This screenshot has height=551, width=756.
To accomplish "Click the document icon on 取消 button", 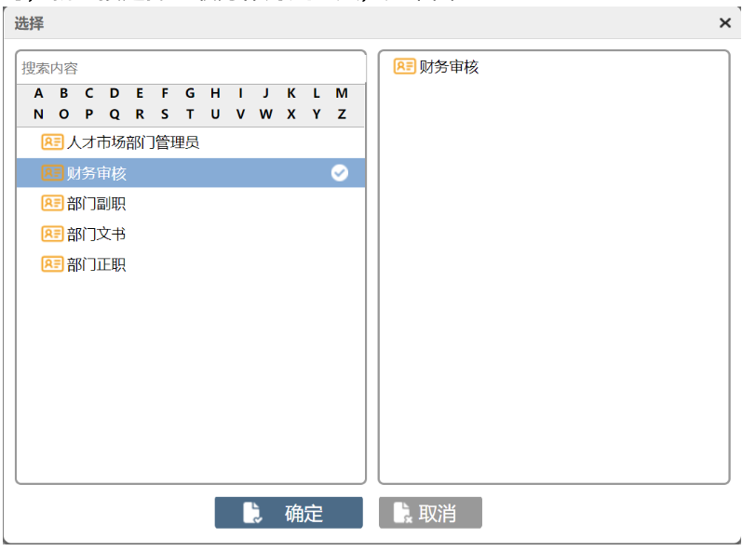I will (x=402, y=513).
